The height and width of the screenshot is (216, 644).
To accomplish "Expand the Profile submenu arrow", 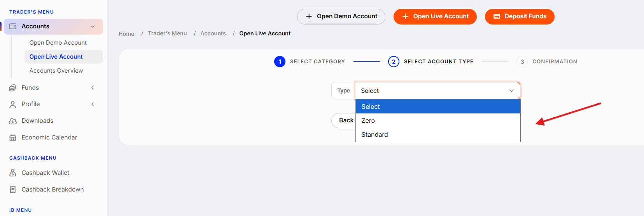I will [x=93, y=104].
